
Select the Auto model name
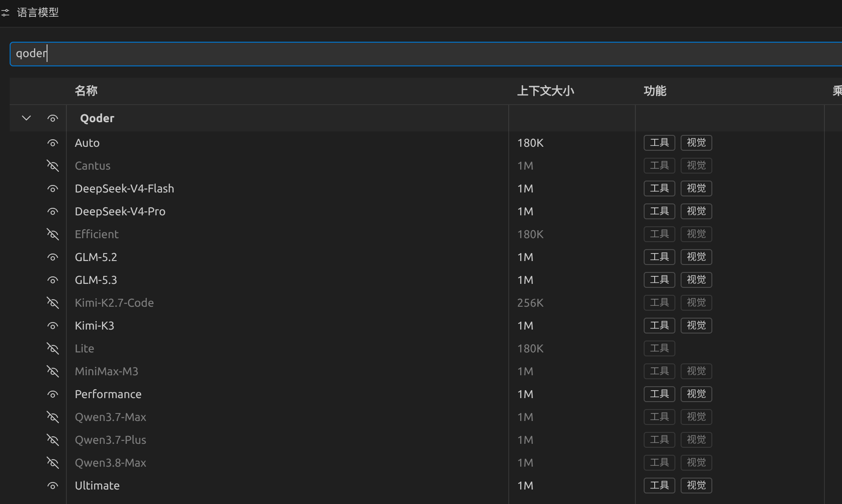(x=87, y=143)
